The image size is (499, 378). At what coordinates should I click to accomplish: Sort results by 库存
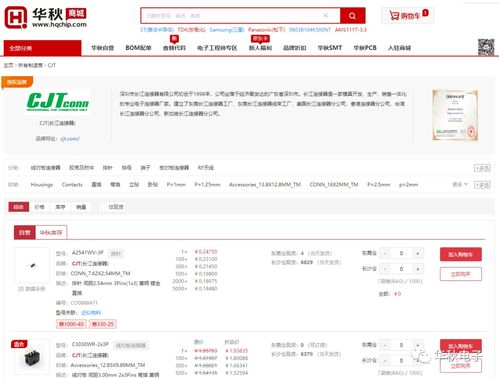point(60,207)
